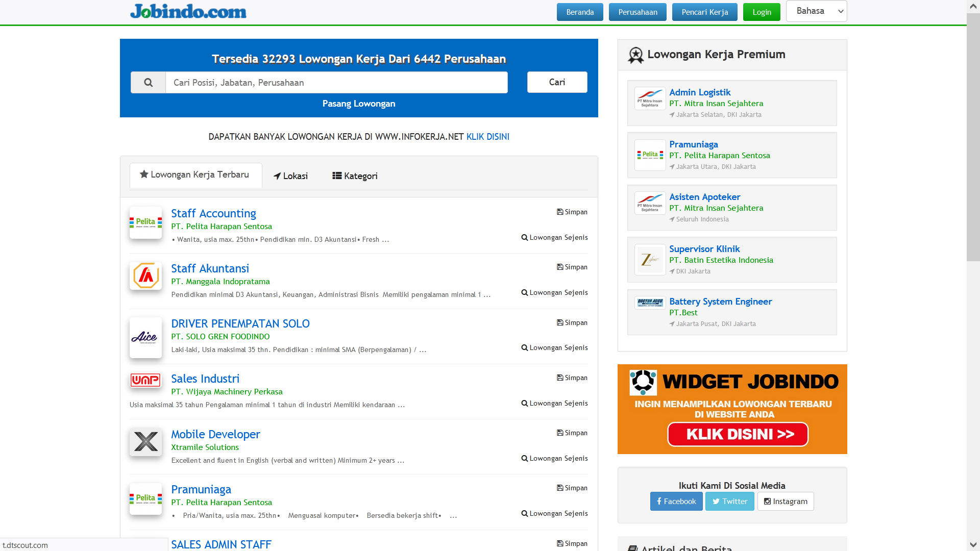The image size is (980, 551).
Task: Open Admin Logistik premium job
Action: point(700,92)
